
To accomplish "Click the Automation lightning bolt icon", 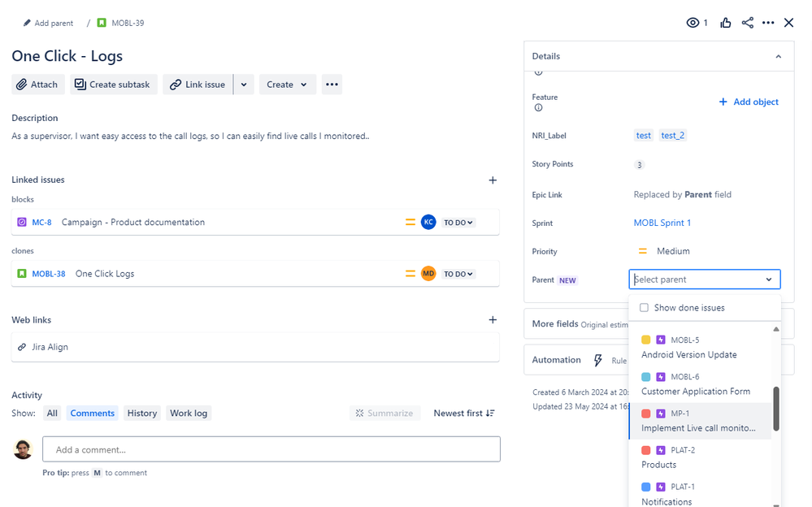I will point(597,360).
